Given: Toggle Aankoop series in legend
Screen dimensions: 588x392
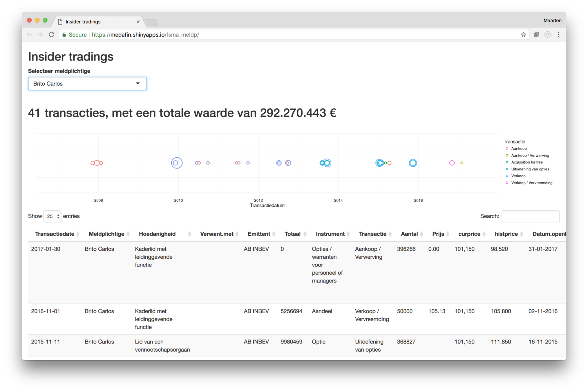Looking at the screenshot, I should [x=519, y=149].
